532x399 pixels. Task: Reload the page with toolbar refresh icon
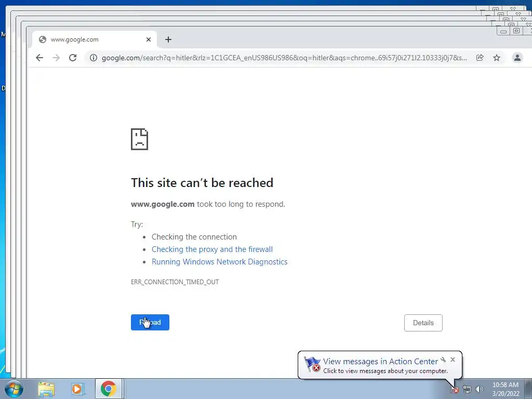click(73, 58)
